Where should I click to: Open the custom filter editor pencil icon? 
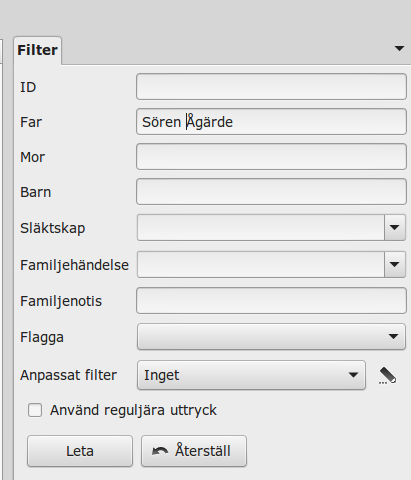click(388, 376)
